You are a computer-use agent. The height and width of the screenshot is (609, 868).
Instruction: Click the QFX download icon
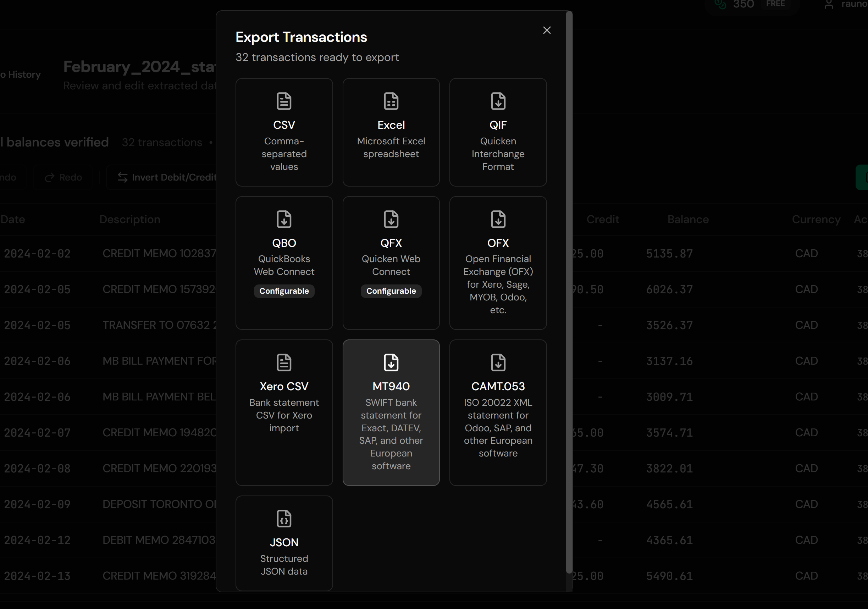[391, 219]
